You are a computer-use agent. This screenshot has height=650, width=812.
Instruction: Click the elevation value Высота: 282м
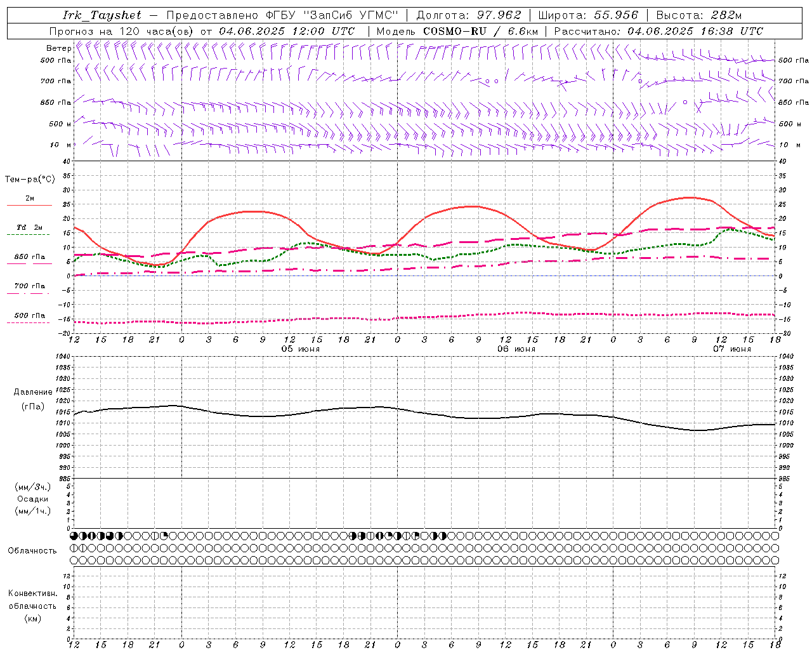click(x=698, y=15)
